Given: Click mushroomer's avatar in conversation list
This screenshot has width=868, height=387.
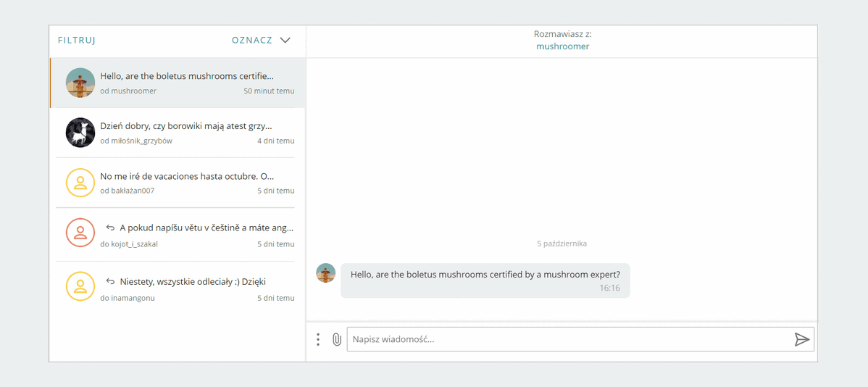Looking at the screenshot, I should click(x=80, y=83).
